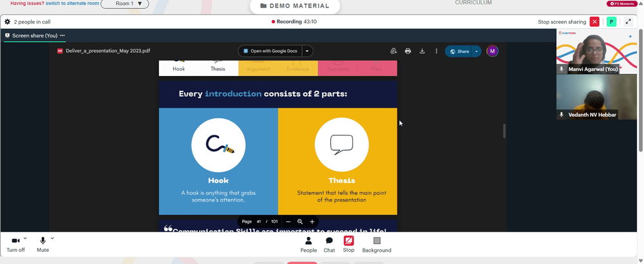
Task: Click Open with Google Docs
Action: (x=270, y=52)
